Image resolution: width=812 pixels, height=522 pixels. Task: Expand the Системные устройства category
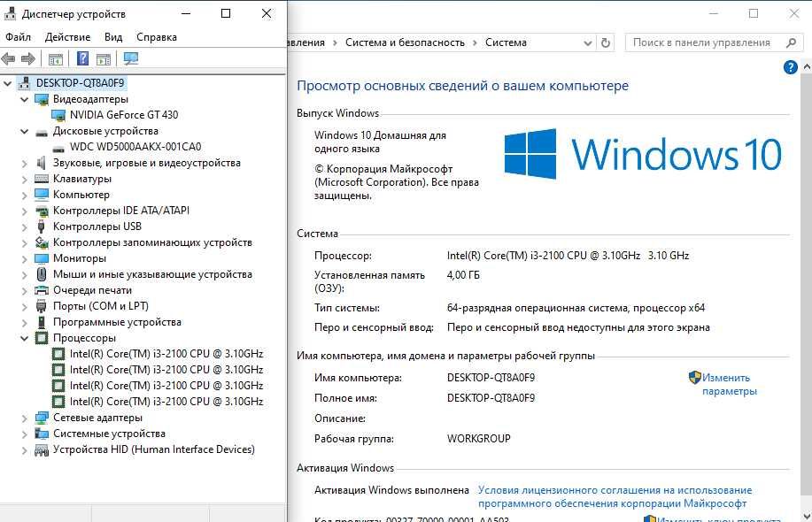pos(24,434)
